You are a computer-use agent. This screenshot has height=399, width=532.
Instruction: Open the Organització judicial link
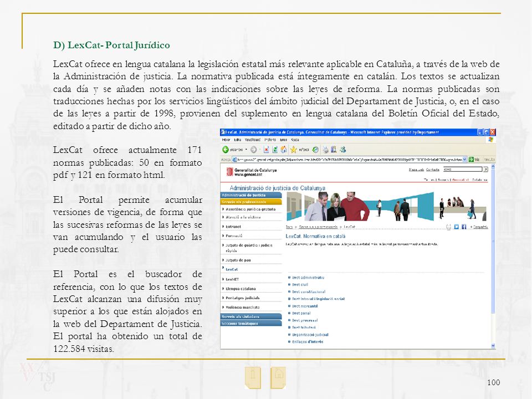pos(310,335)
